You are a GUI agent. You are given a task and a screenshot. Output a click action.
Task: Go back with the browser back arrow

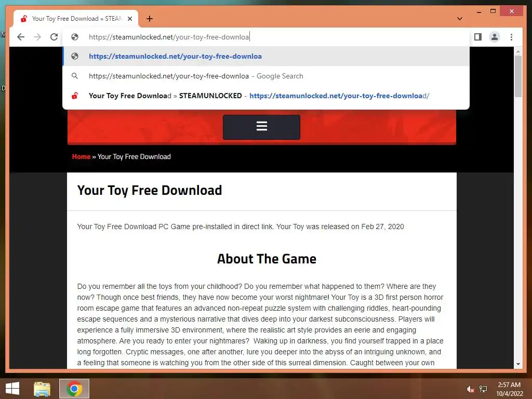click(21, 37)
